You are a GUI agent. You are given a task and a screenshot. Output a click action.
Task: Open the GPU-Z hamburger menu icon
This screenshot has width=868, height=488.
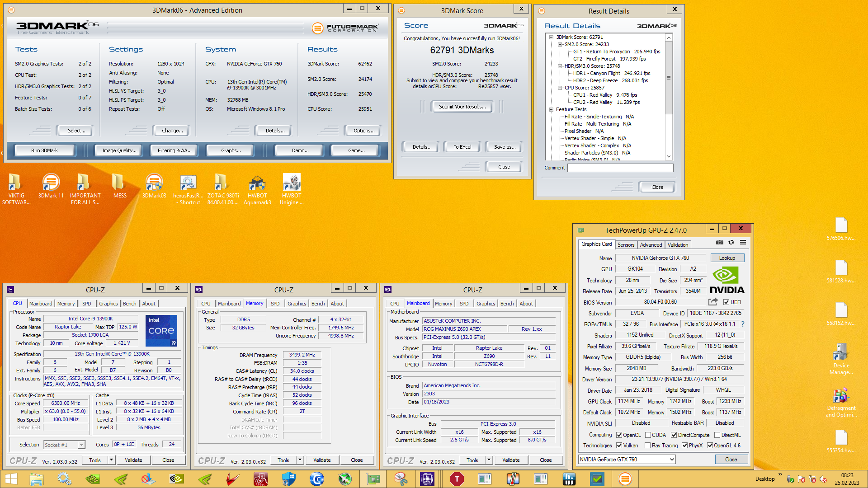pos(743,243)
